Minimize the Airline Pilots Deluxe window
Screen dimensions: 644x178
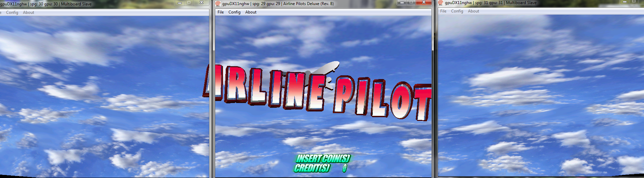pyautogui.click(x=402, y=3)
